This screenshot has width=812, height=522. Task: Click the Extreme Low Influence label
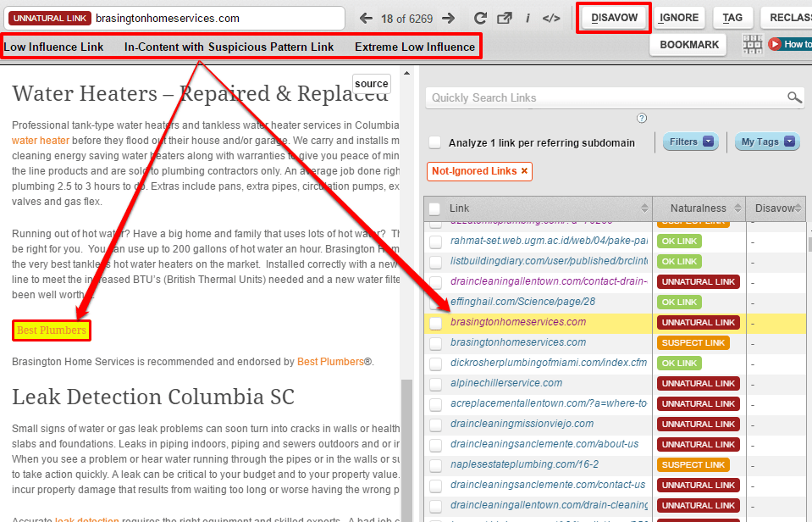(415, 47)
